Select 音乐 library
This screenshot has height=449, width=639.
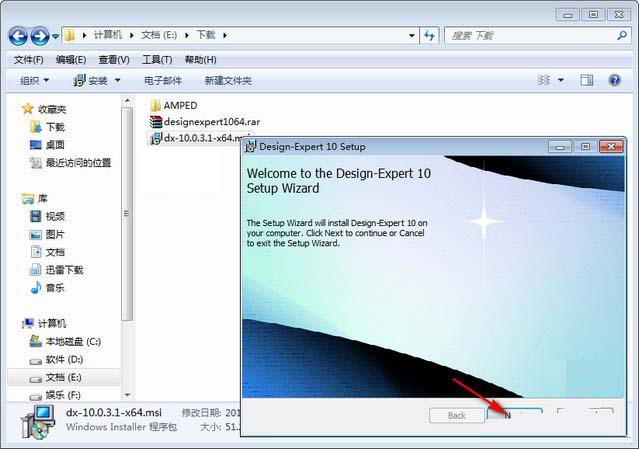coord(55,288)
